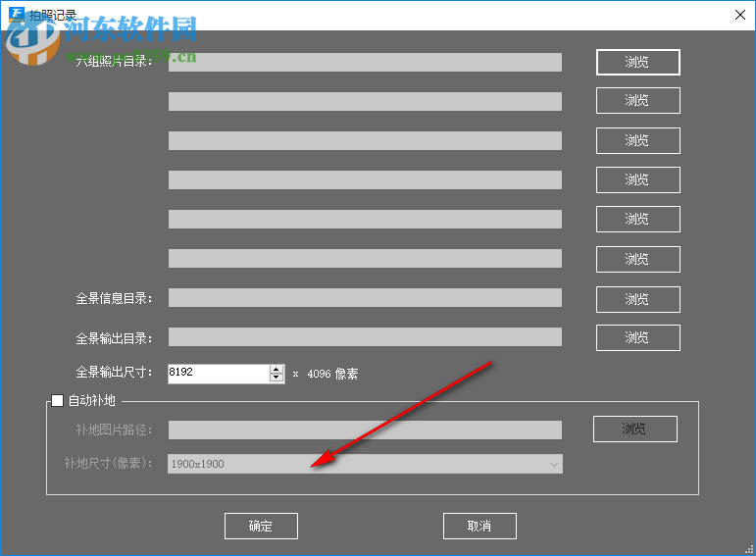Click the fourth row 浏览 button
Screen dimensions: 756x556
coord(638,179)
